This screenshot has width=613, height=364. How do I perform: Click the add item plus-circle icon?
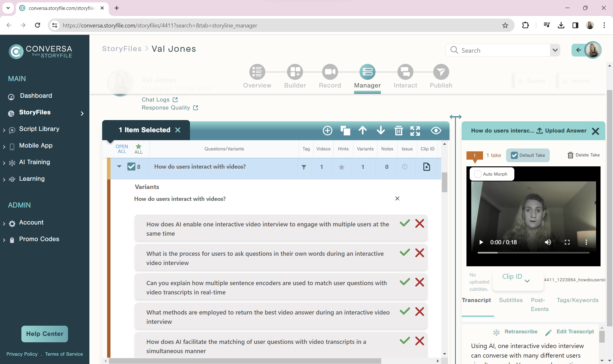pyautogui.click(x=328, y=131)
